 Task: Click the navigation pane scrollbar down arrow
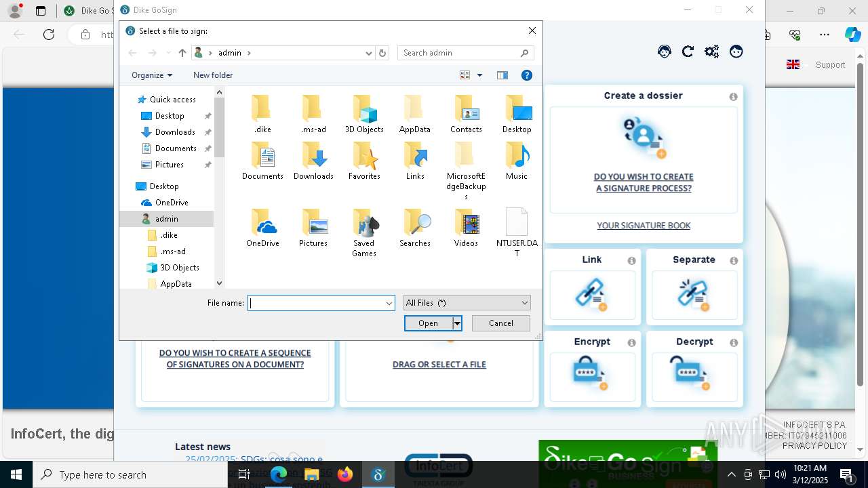click(x=219, y=283)
